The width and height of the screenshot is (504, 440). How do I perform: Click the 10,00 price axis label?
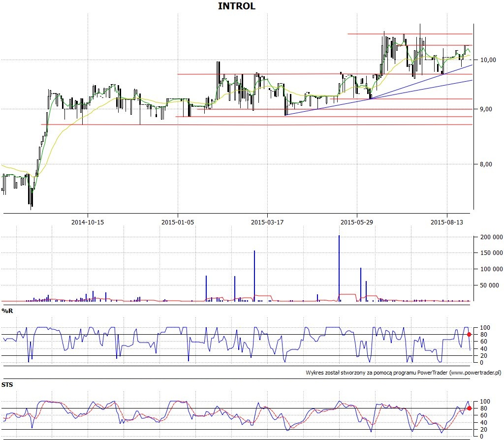click(x=488, y=60)
